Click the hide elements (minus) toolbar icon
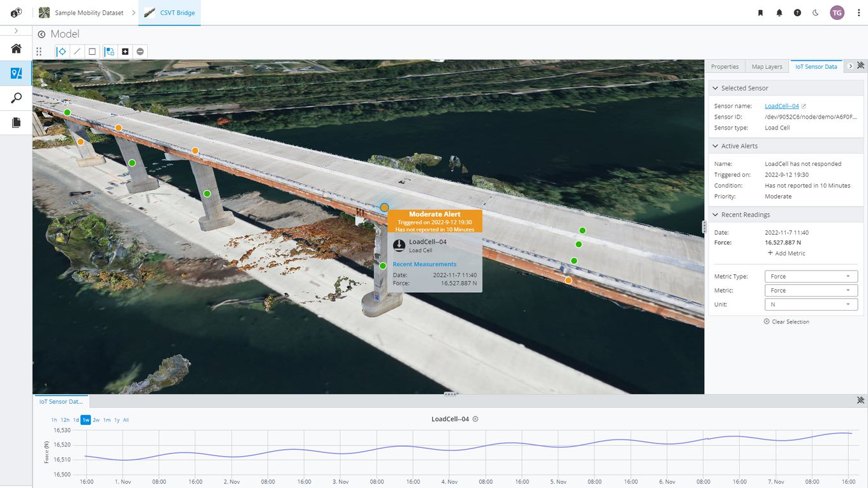This screenshot has width=868, height=488. coord(140,51)
